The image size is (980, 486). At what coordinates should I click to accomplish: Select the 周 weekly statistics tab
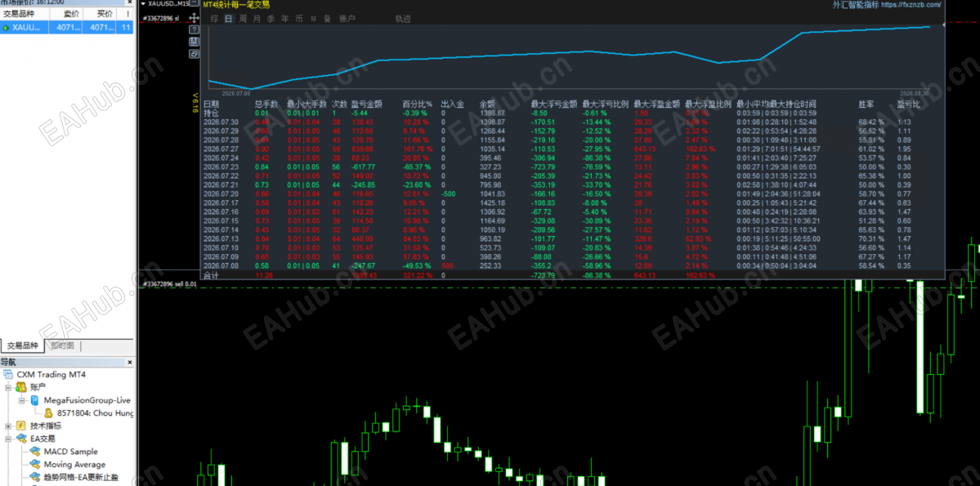tap(243, 19)
